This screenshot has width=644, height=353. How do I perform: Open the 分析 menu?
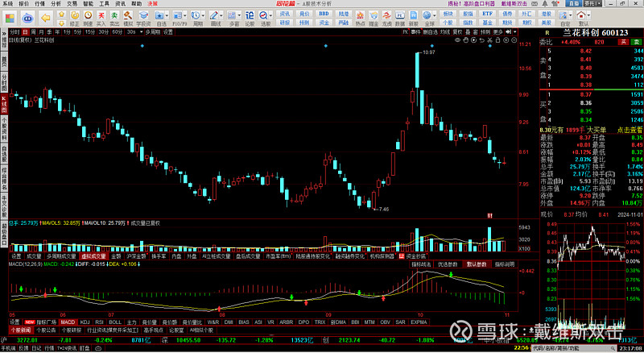tap(56, 3)
